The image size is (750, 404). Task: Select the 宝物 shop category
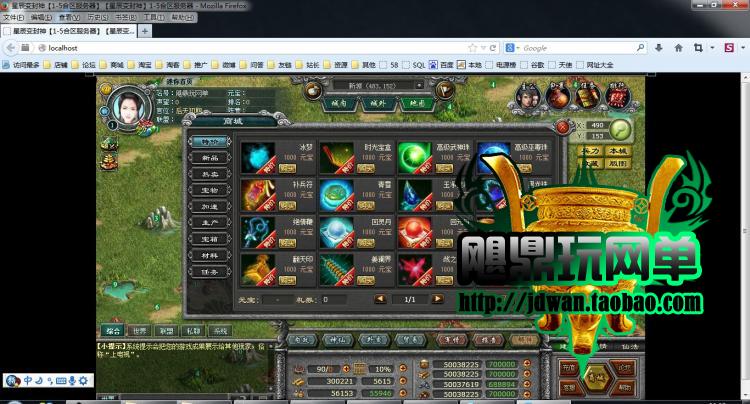[210, 190]
